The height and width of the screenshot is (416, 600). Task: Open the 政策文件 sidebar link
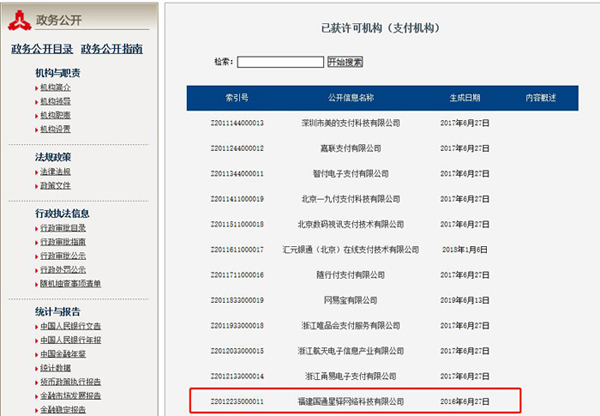[55, 186]
